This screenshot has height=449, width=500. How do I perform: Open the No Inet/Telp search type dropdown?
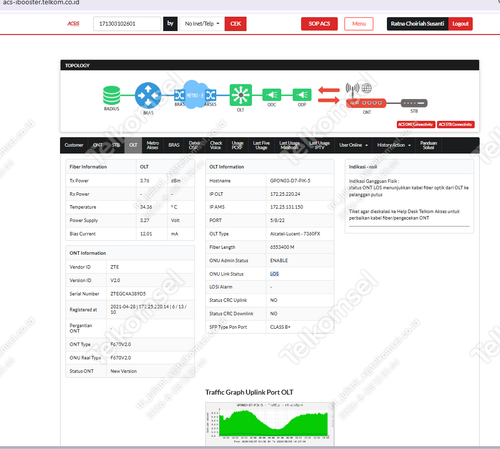tap(202, 24)
